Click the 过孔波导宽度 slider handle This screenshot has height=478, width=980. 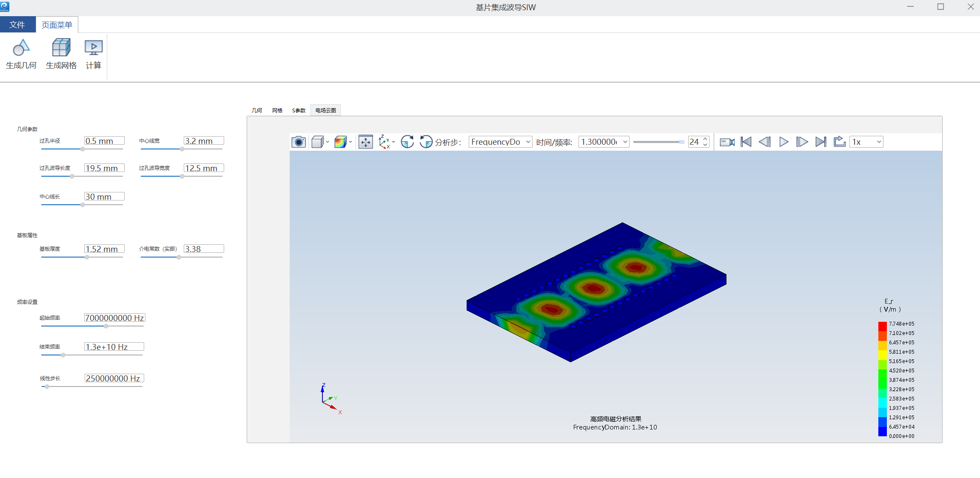tap(182, 176)
